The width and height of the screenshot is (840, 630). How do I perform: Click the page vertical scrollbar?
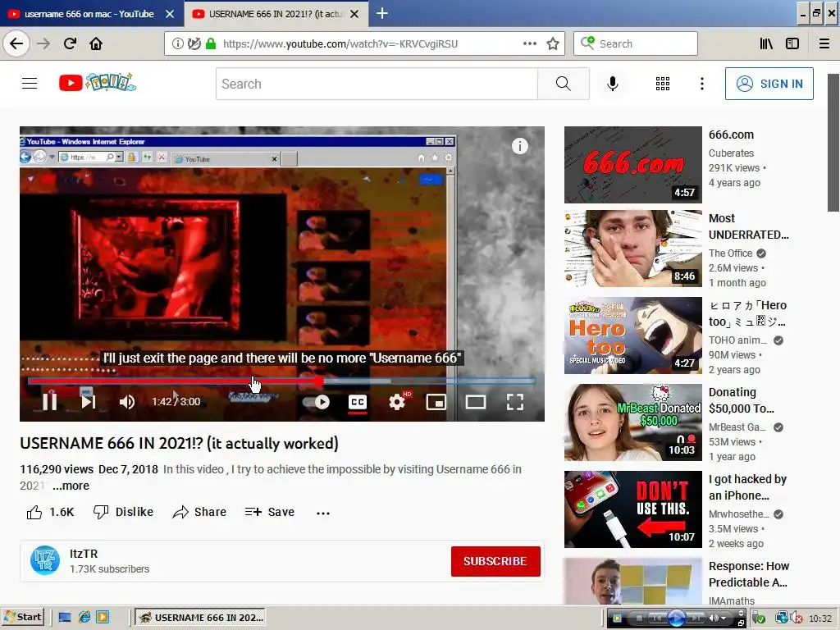click(833, 143)
